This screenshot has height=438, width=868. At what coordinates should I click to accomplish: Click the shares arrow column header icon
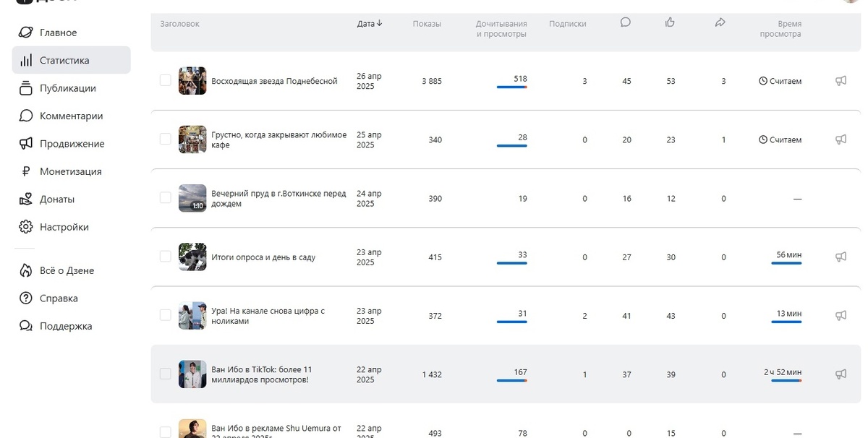(720, 23)
